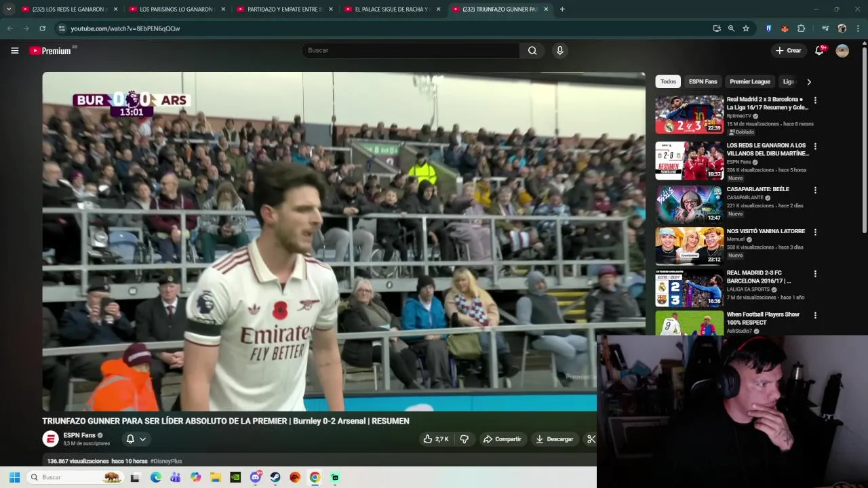Click the YouTube search input field
Image resolution: width=868 pixels, height=488 pixels.
[411, 50]
